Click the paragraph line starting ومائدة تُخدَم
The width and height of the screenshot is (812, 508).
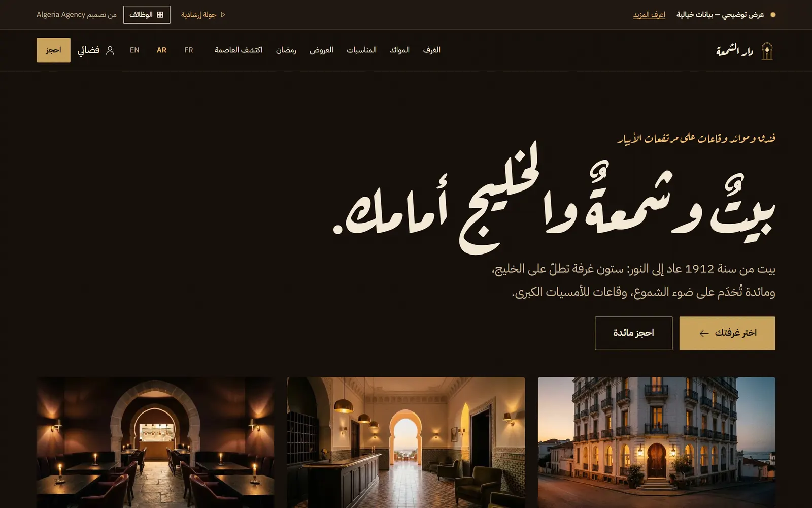644,292
